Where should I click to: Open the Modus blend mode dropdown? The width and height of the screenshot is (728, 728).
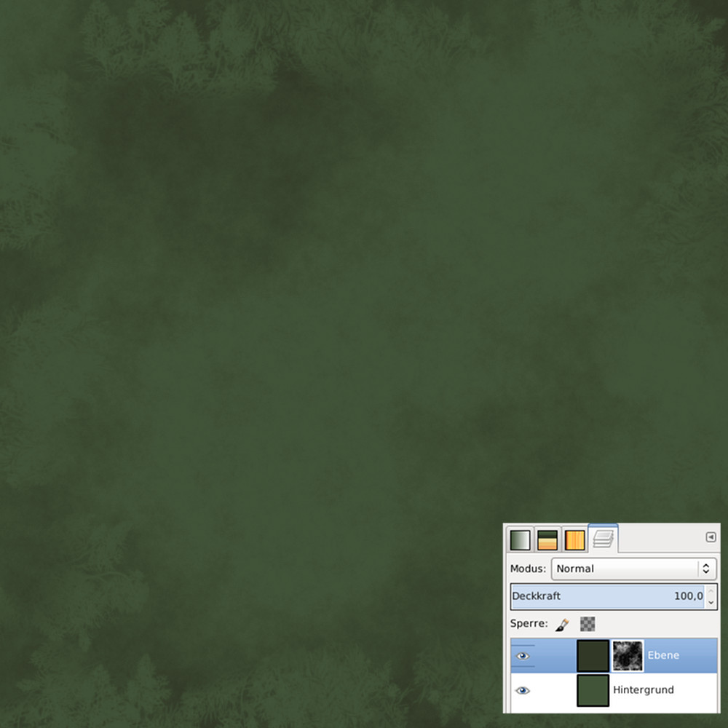tap(633, 569)
